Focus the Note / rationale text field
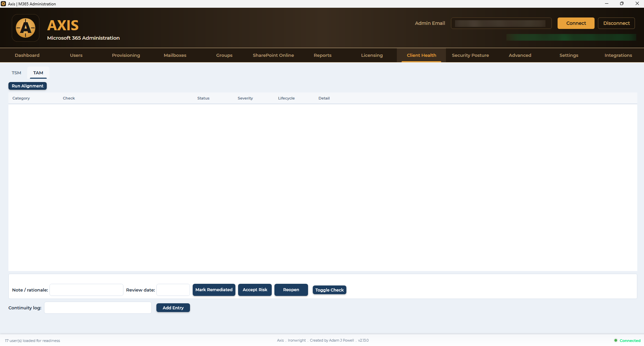 [86, 290]
